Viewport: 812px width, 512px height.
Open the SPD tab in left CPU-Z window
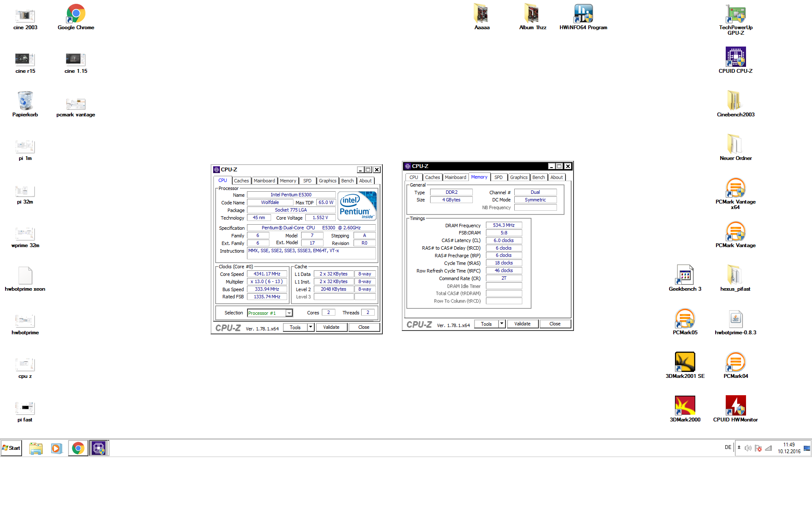coord(307,181)
